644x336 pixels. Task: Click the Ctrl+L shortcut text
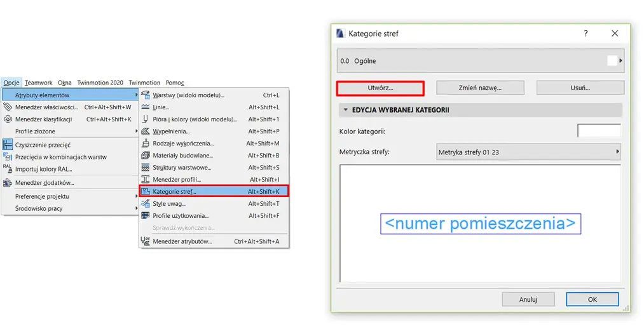pos(271,95)
